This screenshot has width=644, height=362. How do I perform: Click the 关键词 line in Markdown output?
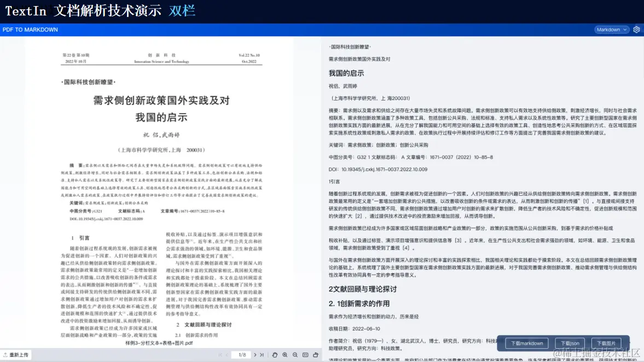(x=378, y=145)
